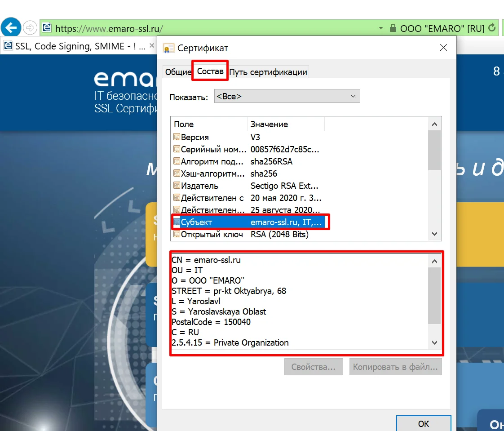This screenshot has height=431, width=504.
Task: Click the STREET = pr-kt Oktyabrya line
Action: tap(229, 291)
